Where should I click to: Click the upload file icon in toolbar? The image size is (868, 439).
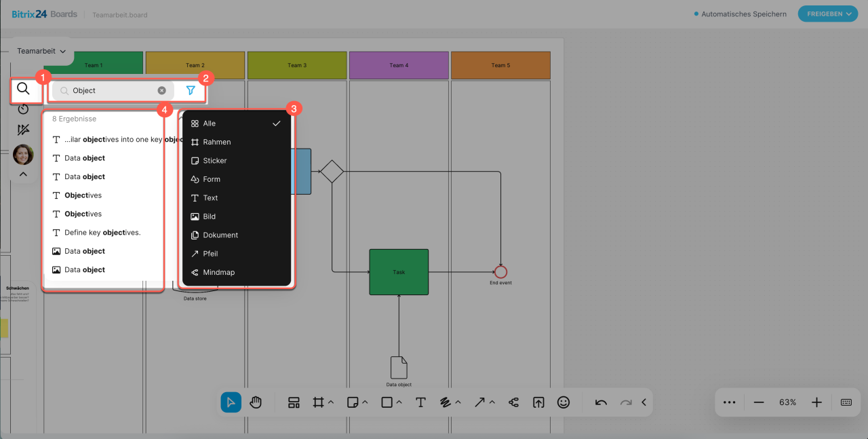click(x=538, y=402)
